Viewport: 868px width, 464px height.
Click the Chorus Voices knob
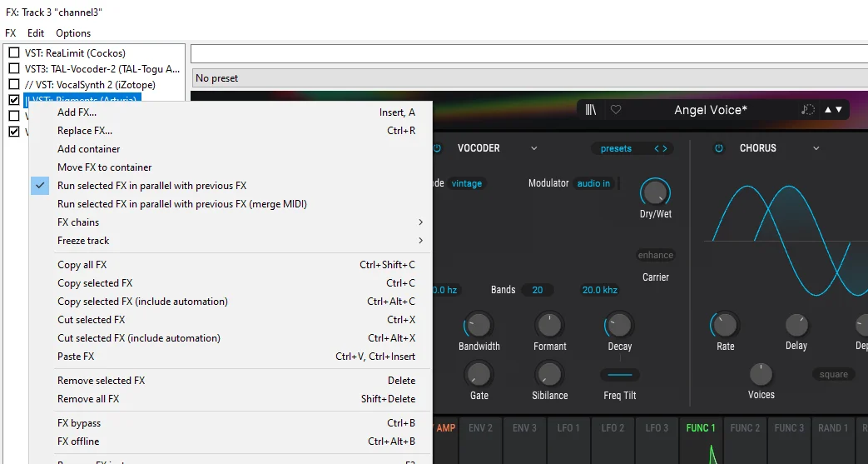761,374
